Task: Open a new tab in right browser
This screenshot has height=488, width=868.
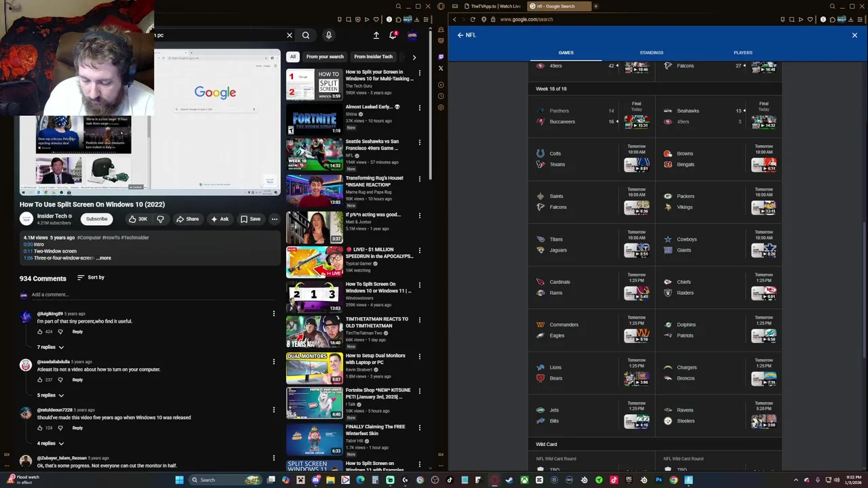Action: [595, 6]
